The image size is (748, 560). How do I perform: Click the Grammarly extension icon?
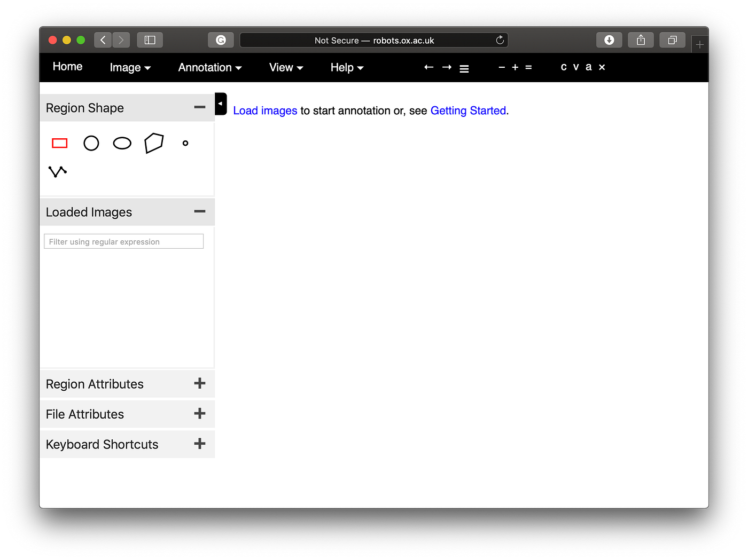pos(221,40)
